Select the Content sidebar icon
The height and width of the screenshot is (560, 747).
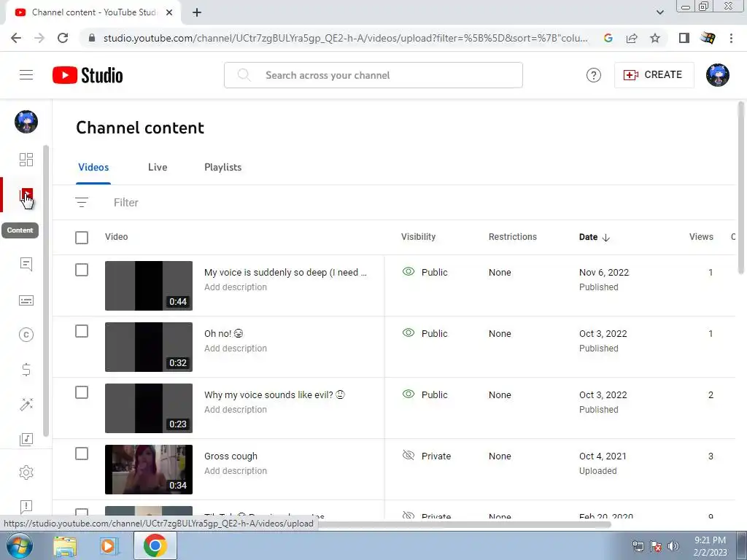[26, 195]
